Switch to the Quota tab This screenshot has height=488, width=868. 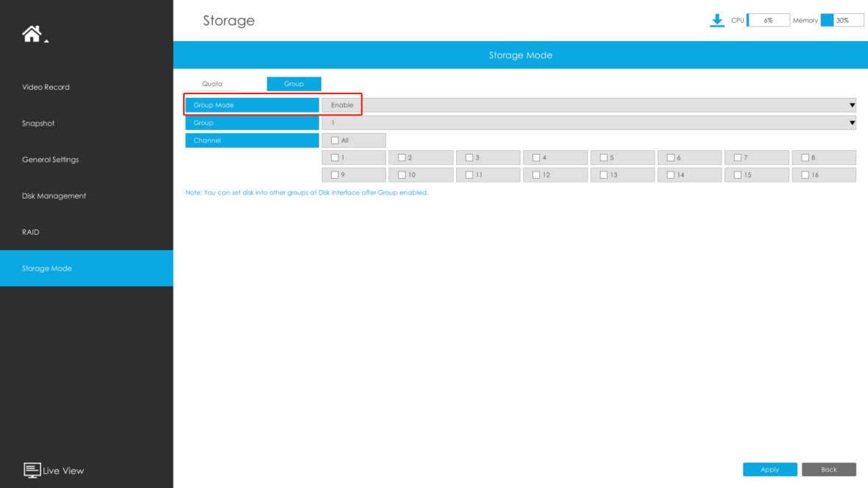[x=212, y=84]
